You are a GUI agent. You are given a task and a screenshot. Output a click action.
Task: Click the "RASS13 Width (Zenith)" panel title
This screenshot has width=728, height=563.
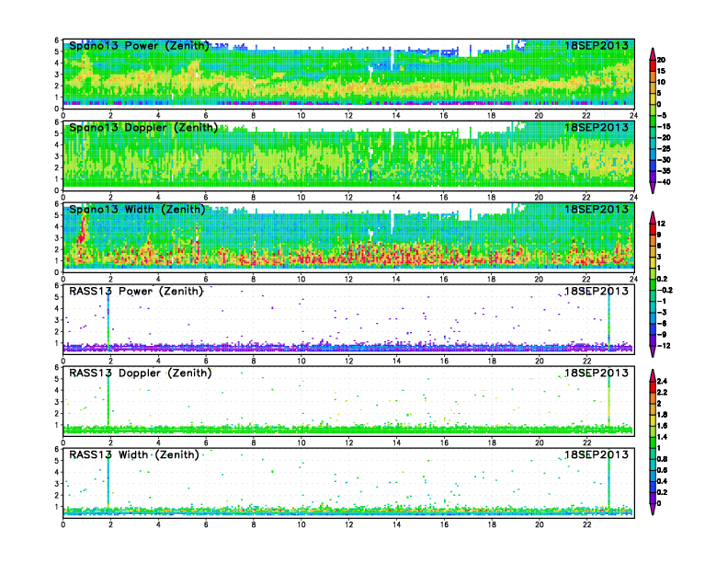(133, 454)
